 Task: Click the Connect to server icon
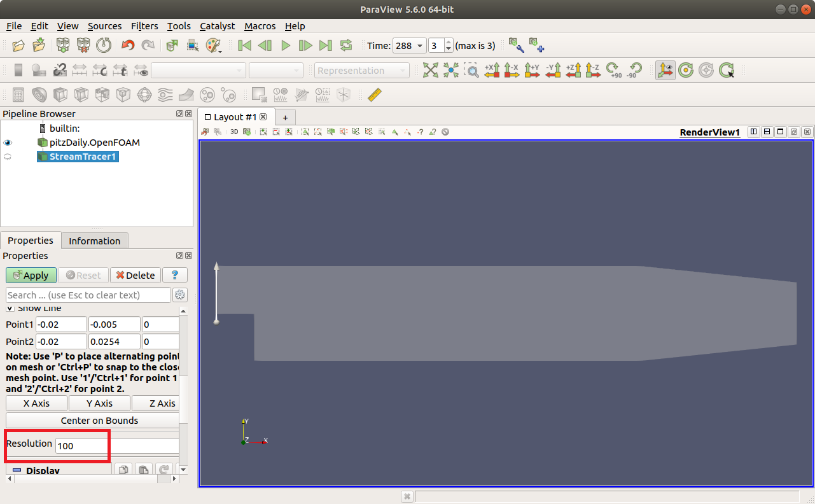pos(62,46)
